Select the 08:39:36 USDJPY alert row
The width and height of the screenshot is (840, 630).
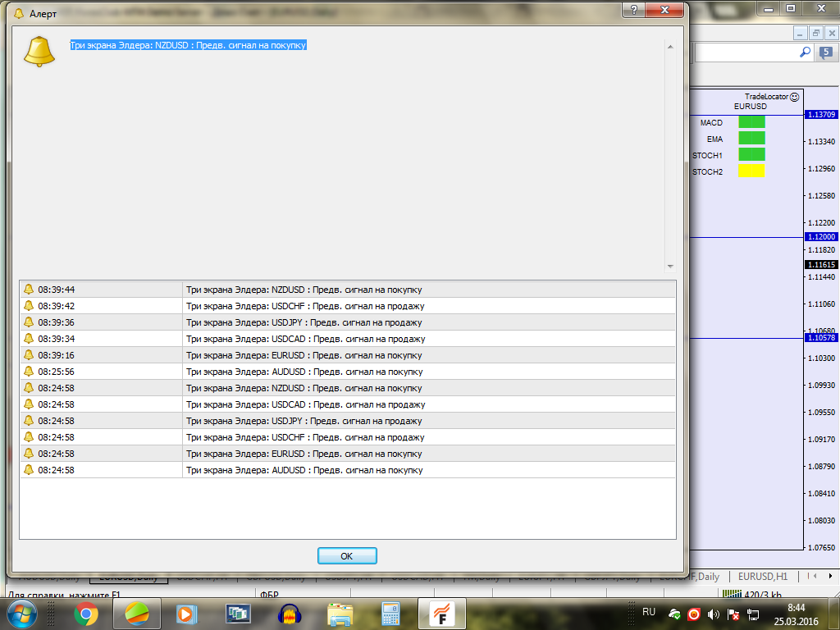348,322
